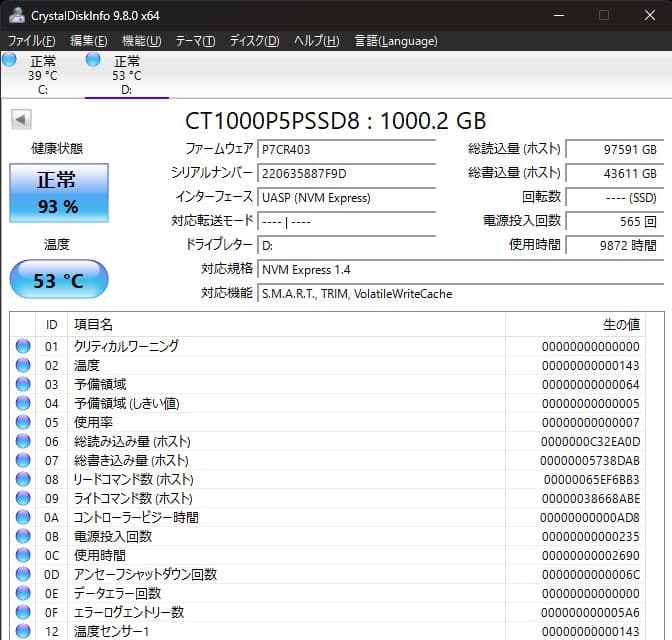Viewport: 672px width, 640px height.
Task: Click the rotation rate value ---- (SSD)
Action: pyautogui.click(x=615, y=198)
